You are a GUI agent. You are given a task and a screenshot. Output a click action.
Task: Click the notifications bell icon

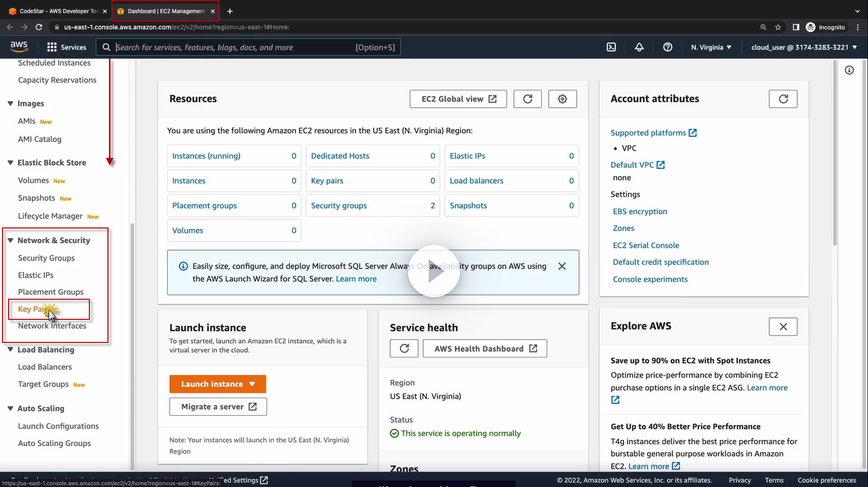coord(639,47)
